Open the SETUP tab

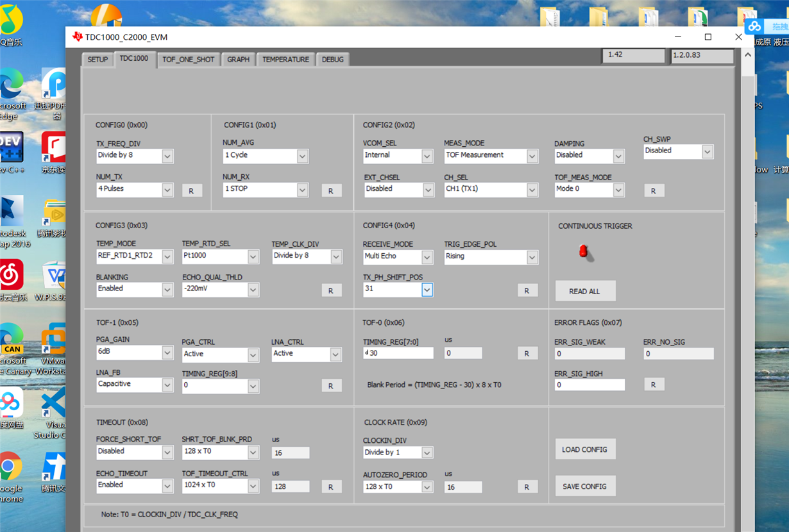98,60
